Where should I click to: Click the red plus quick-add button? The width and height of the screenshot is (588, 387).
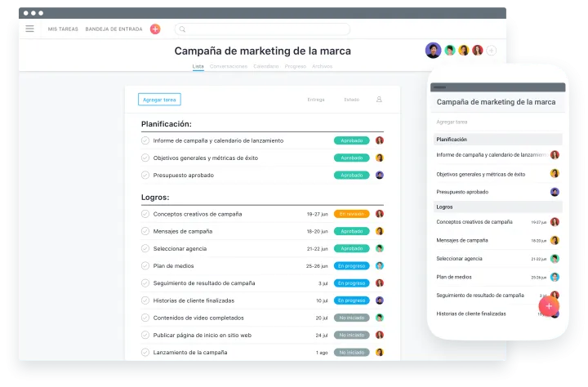pyautogui.click(x=155, y=29)
